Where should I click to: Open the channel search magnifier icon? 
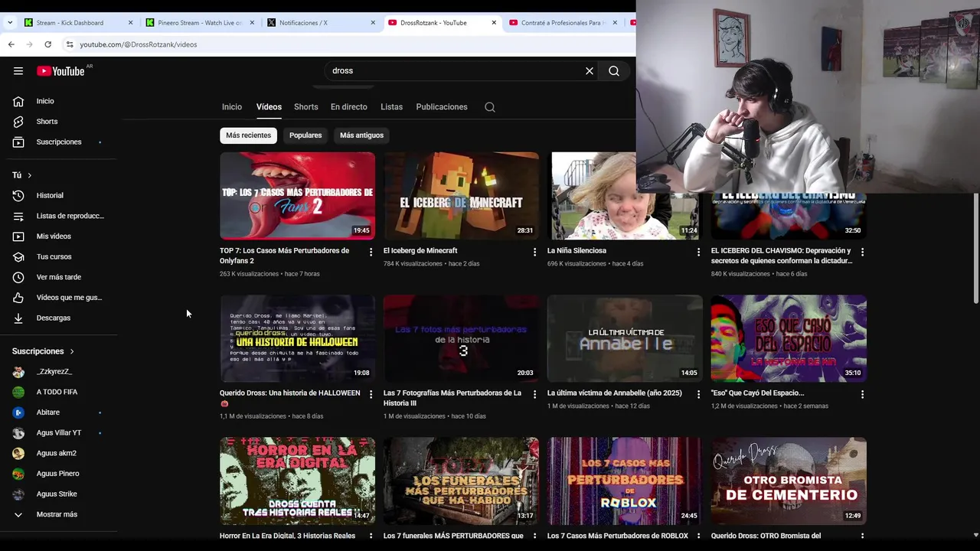click(x=490, y=107)
